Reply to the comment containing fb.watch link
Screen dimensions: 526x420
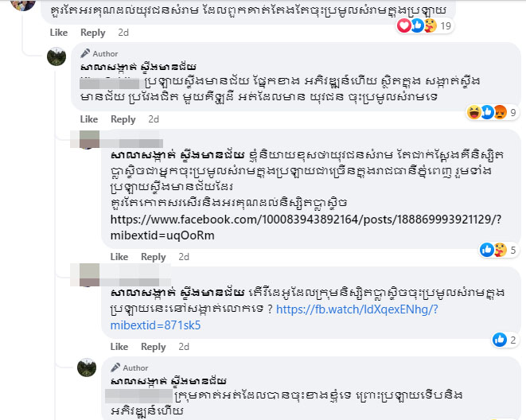point(154,347)
